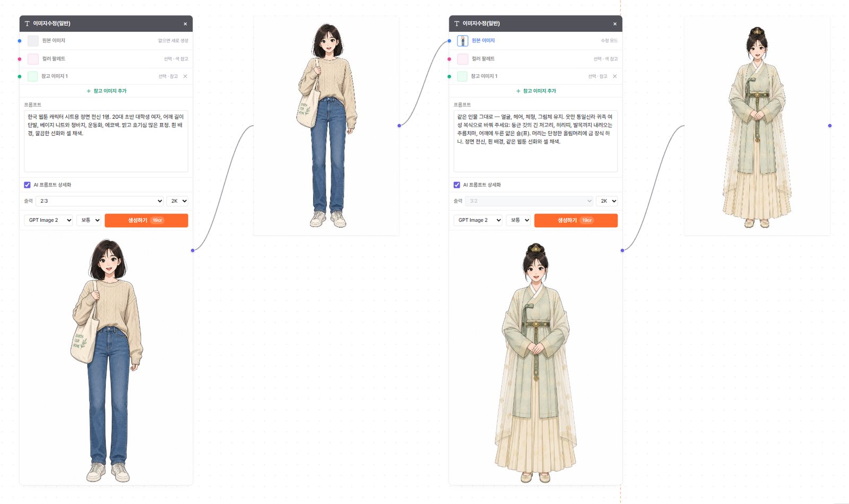Toggle AI 프롬프트 상세화 in the jeans-prompt node

(27, 185)
